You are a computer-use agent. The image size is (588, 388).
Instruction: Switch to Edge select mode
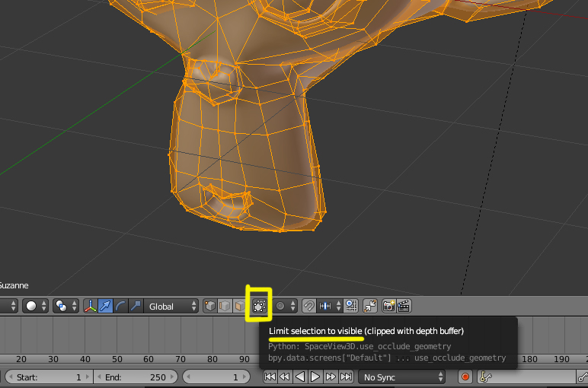pos(225,306)
